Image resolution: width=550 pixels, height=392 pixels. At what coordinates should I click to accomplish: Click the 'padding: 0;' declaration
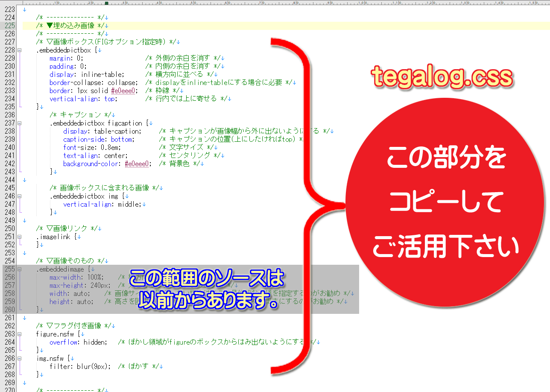click(68, 67)
